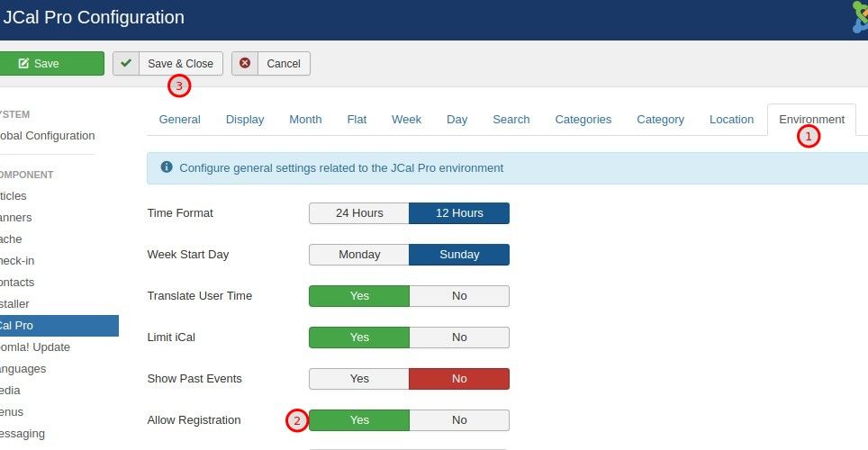
Task: Click the green checkmark icon beside Save & Close
Action: [126, 63]
